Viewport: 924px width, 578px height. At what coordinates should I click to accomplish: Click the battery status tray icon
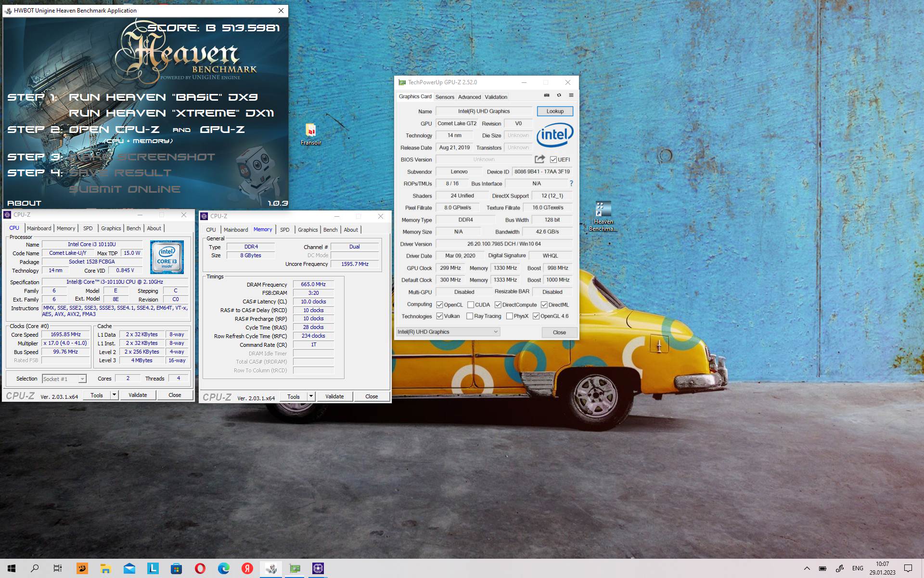tap(823, 568)
